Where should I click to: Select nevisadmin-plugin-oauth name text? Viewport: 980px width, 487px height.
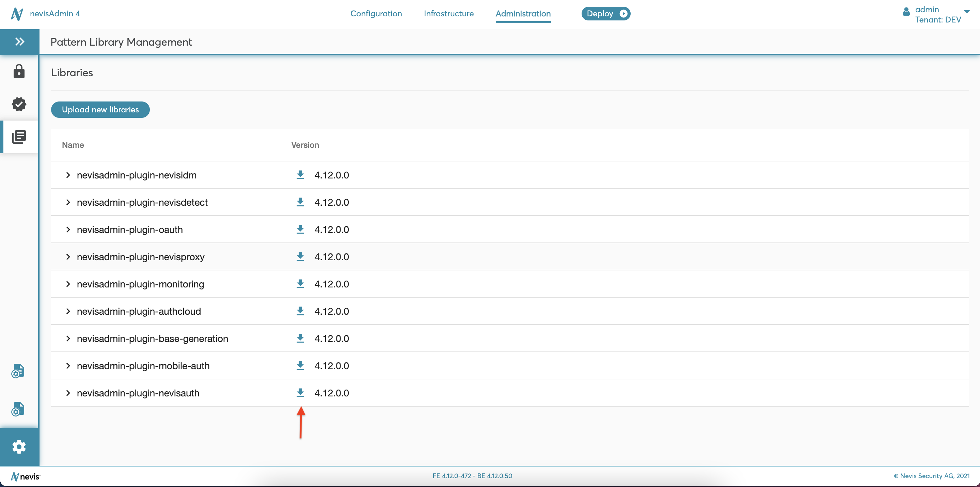point(130,230)
